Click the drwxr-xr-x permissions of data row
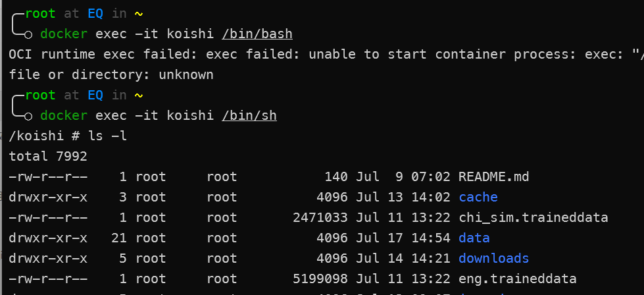Screen dimensions: 644x295 pos(48,238)
